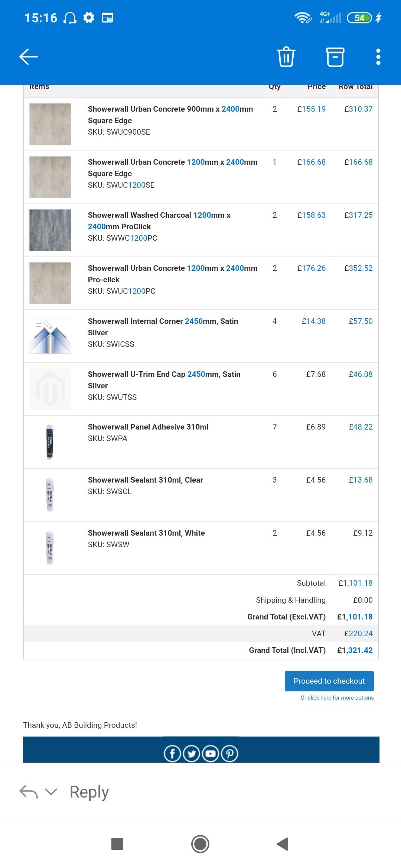Tap the Internal Corner product image

point(50,336)
